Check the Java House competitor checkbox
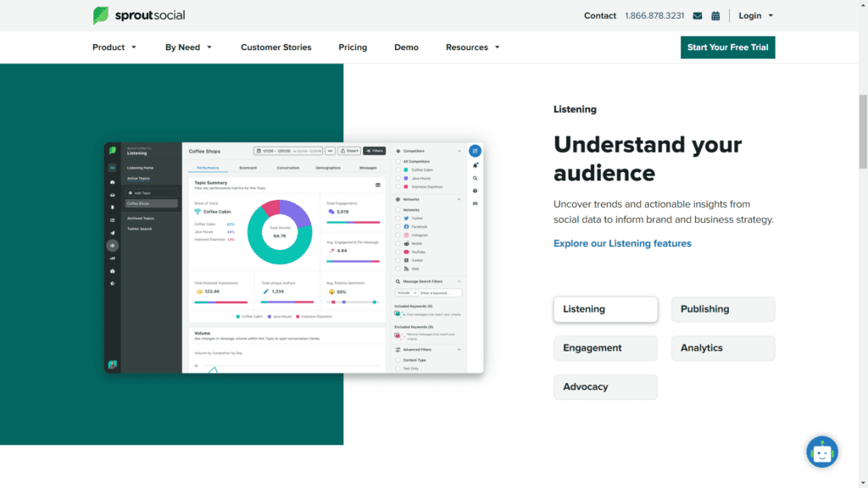Viewport: 868px width, 488px height. tap(398, 179)
